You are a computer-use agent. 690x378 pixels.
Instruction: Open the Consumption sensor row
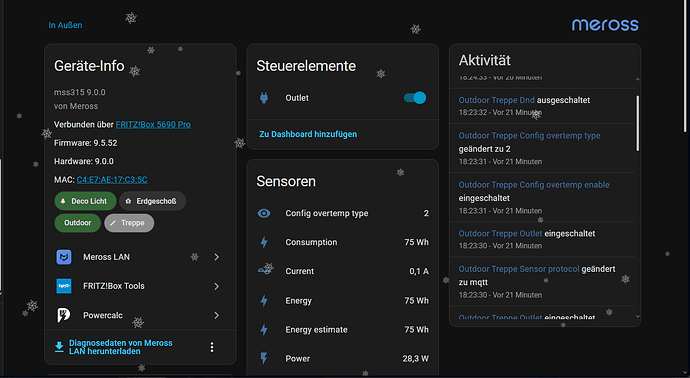tap(342, 242)
